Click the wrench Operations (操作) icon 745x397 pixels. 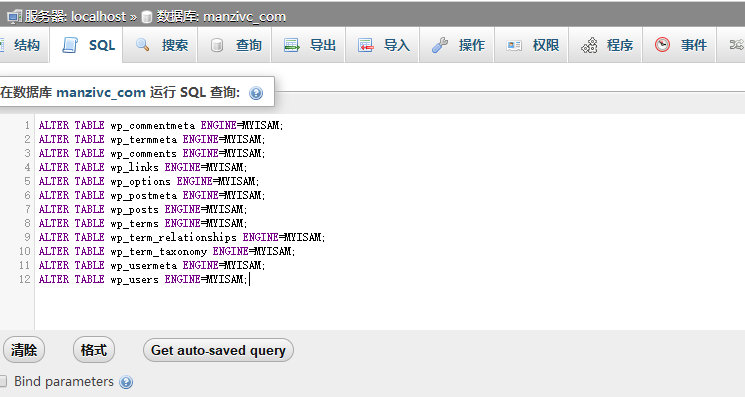point(439,45)
